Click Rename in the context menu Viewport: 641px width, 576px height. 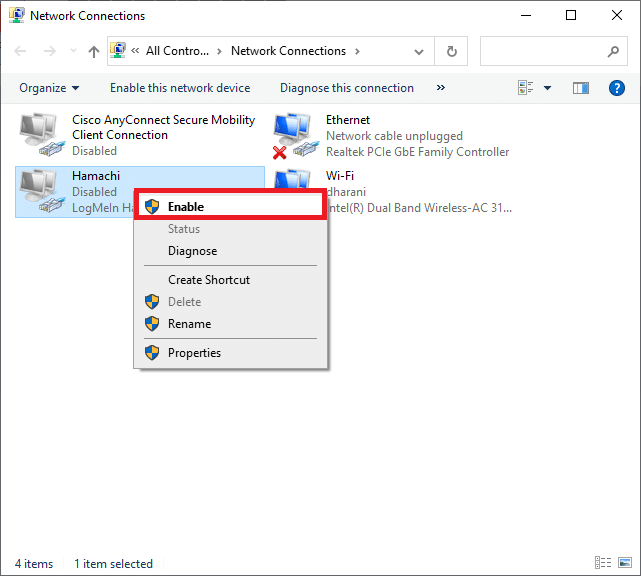click(189, 324)
